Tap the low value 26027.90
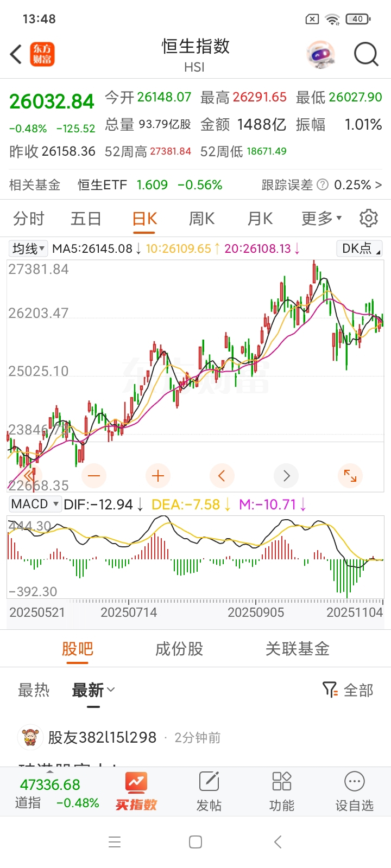This screenshot has height=868, width=391. pos(356,97)
